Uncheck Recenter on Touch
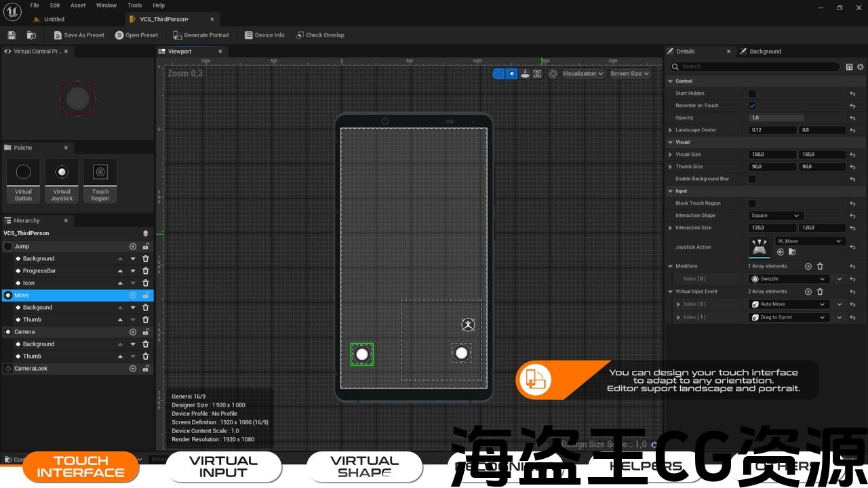 (752, 106)
